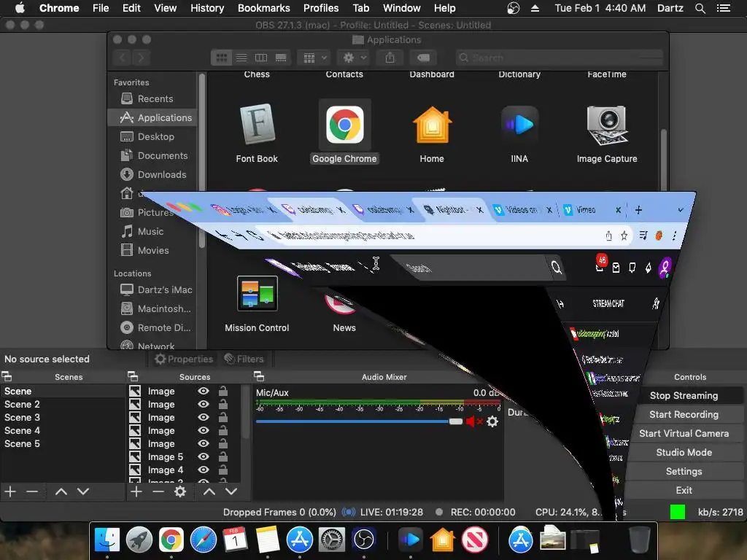Image resolution: width=747 pixels, height=560 pixels.
Task: Open Mission Control app icon in Finder
Action: click(258, 293)
